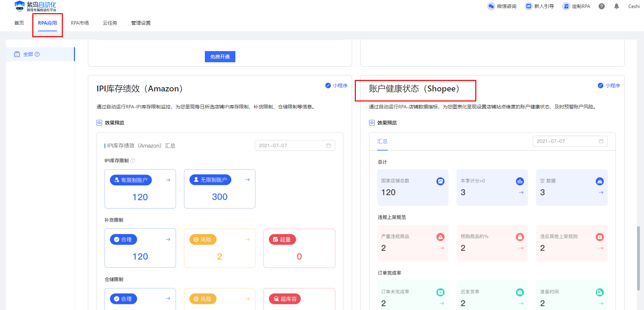Image resolution: width=644 pixels, height=310 pixels.
Task: Click 无限制账户 badge
Action: tap(210, 180)
